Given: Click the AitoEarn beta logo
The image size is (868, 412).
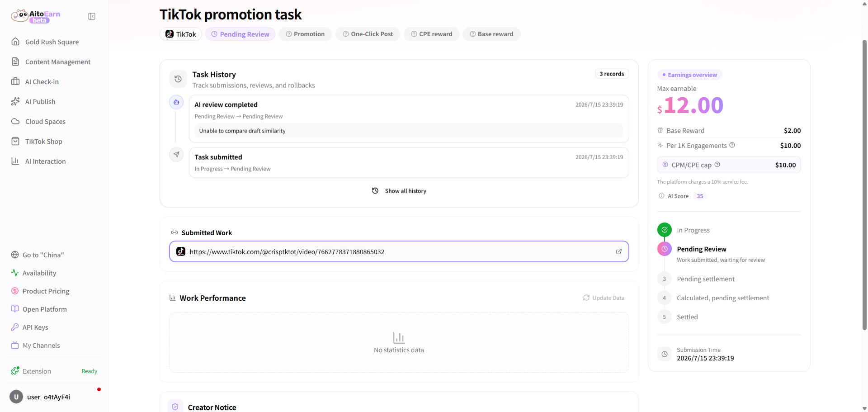Looking at the screenshot, I should click(x=36, y=16).
